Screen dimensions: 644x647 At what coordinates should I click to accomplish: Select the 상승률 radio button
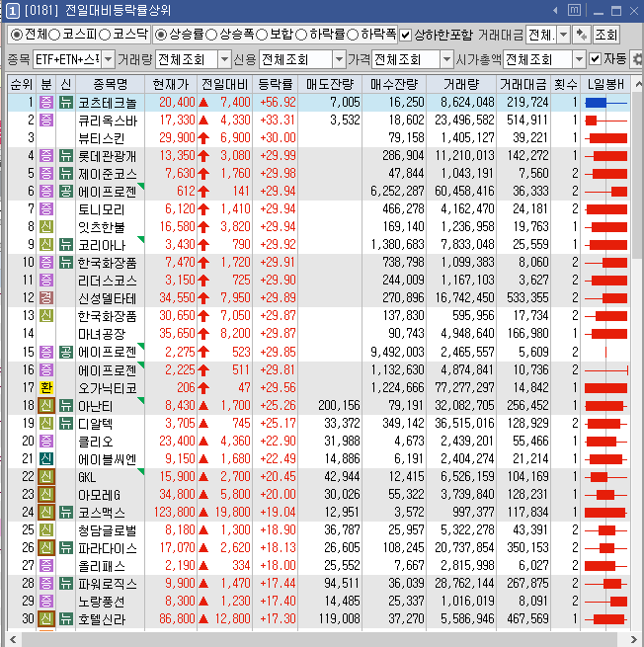click(160, 35)
